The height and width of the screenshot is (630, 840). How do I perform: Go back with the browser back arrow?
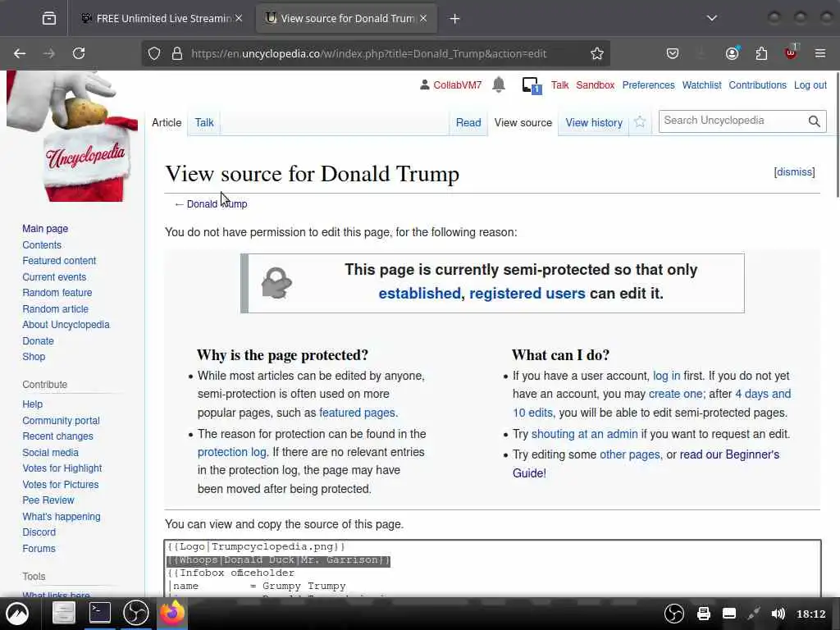pos(20,53)
